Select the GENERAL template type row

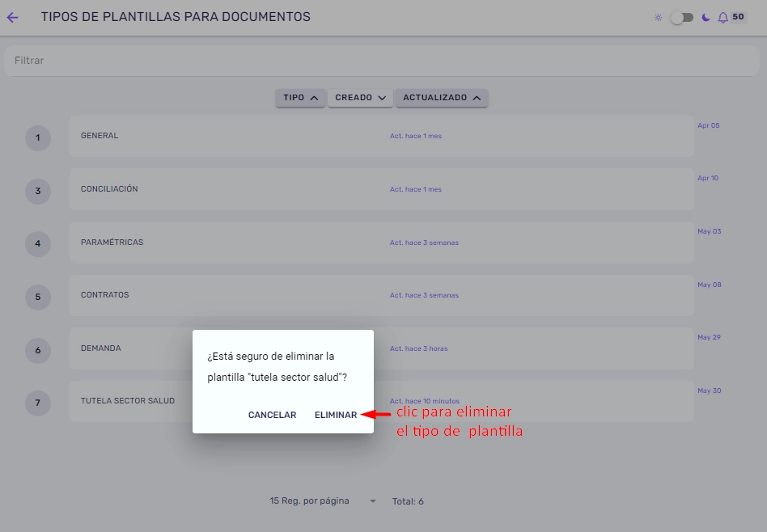click(382, 137)
